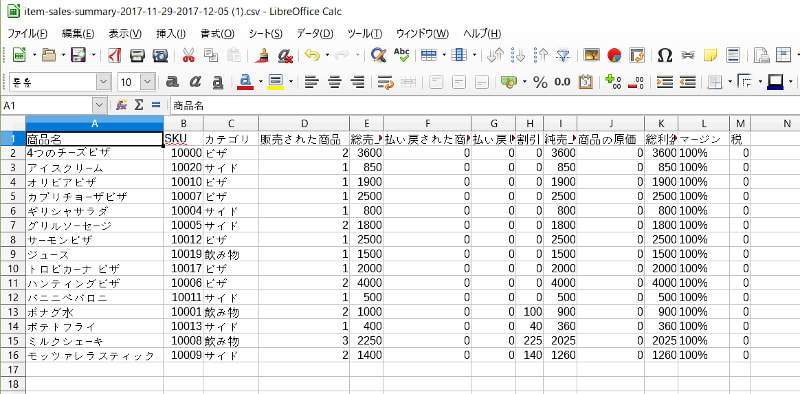Image resolution: width=800 pixels, height=394 pixels.
Task: Open the ファイル menu
Action: pos(27,34)
